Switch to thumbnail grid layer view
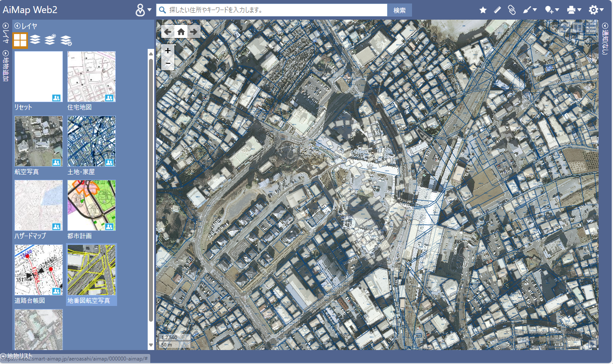The image size is (613, 364). pyautogui.click(x=20, y=41)
